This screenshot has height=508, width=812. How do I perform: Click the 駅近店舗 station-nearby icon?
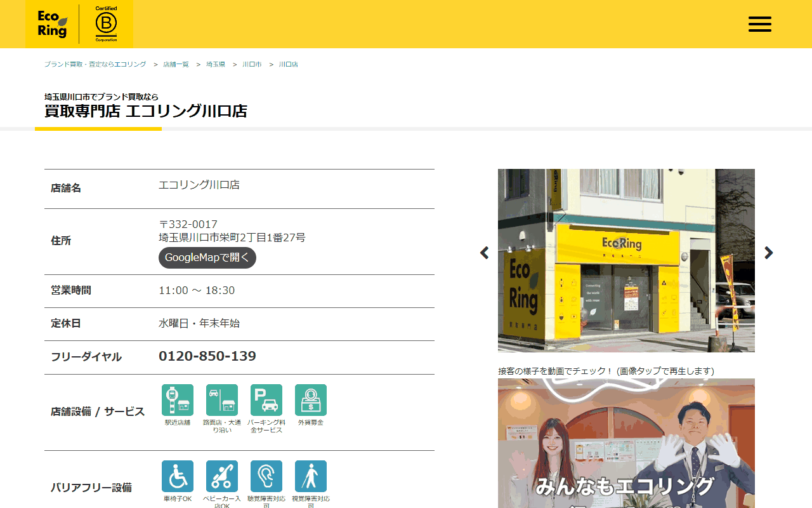point(178,400)
